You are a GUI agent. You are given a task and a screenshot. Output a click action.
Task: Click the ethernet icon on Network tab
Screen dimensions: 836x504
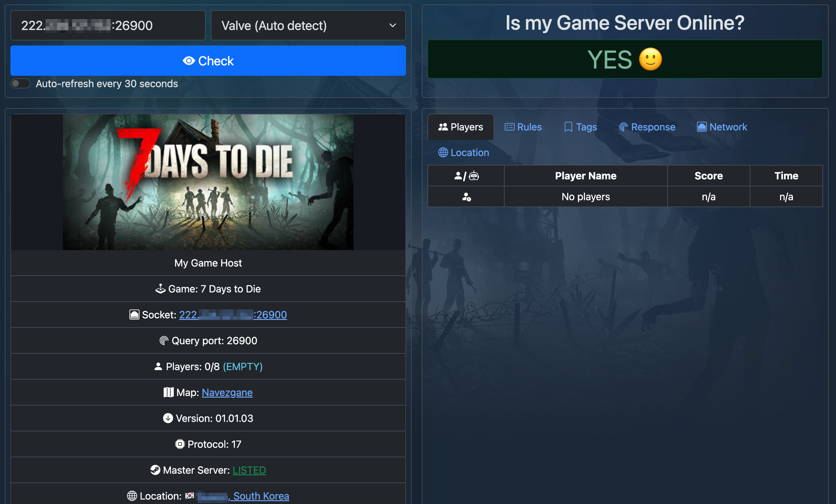point(702,127)
